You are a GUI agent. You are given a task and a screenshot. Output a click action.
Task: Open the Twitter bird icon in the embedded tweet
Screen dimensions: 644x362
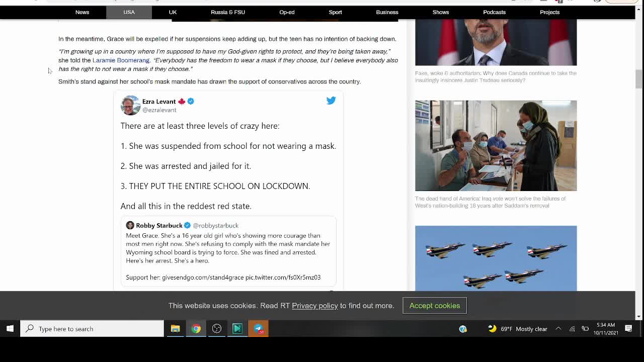pyautogui.click(x=331, y=101)
